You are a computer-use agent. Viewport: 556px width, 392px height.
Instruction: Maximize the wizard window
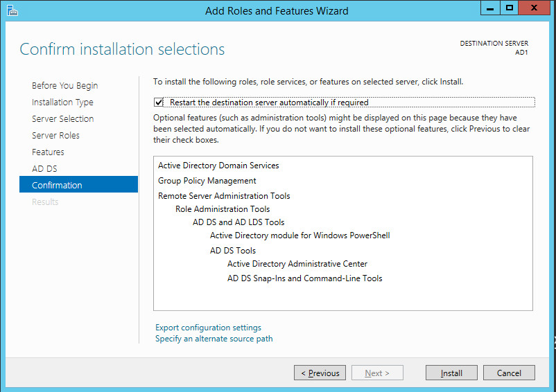coord(509,8)
